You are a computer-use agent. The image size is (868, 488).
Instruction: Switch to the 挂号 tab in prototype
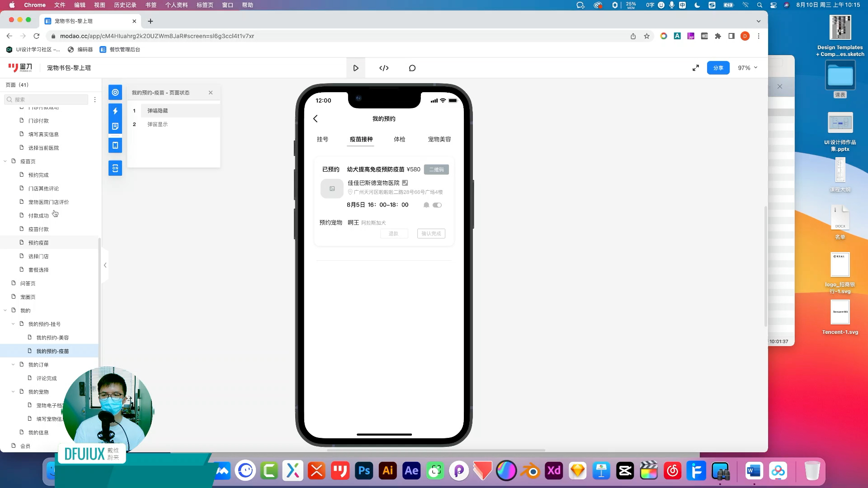(322, 140)
